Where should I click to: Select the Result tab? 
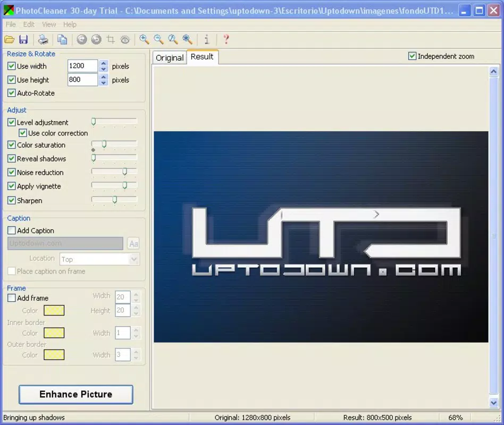(202, 57)
